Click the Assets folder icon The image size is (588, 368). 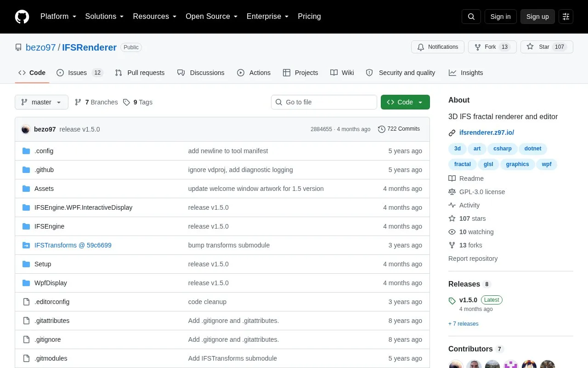[26, 189]
